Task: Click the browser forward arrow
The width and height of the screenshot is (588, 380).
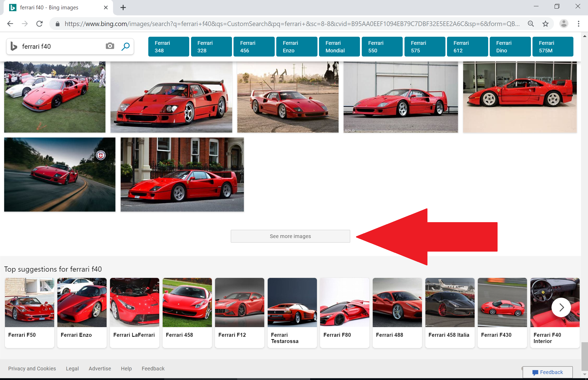Action: pos(25,24)
